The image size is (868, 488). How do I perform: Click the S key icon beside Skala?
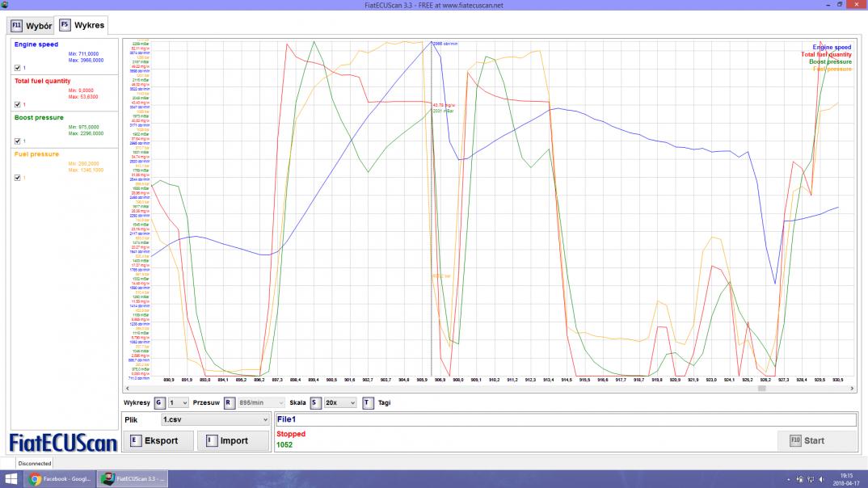(x=315, y=402)
